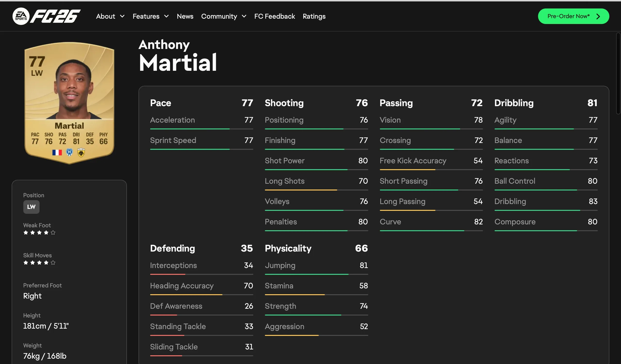Click the league badge icon on card
621x364 pixels.
tap(69, 152)
